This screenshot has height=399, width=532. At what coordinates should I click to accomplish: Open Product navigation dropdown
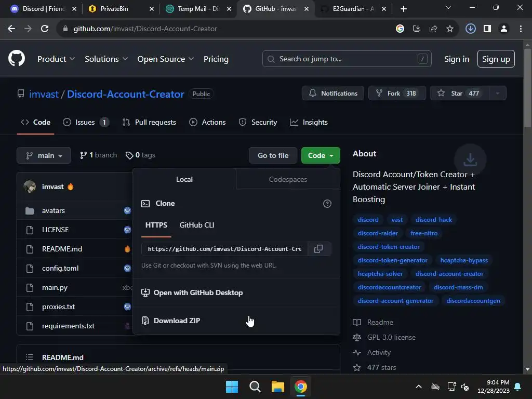click(56, 59)
